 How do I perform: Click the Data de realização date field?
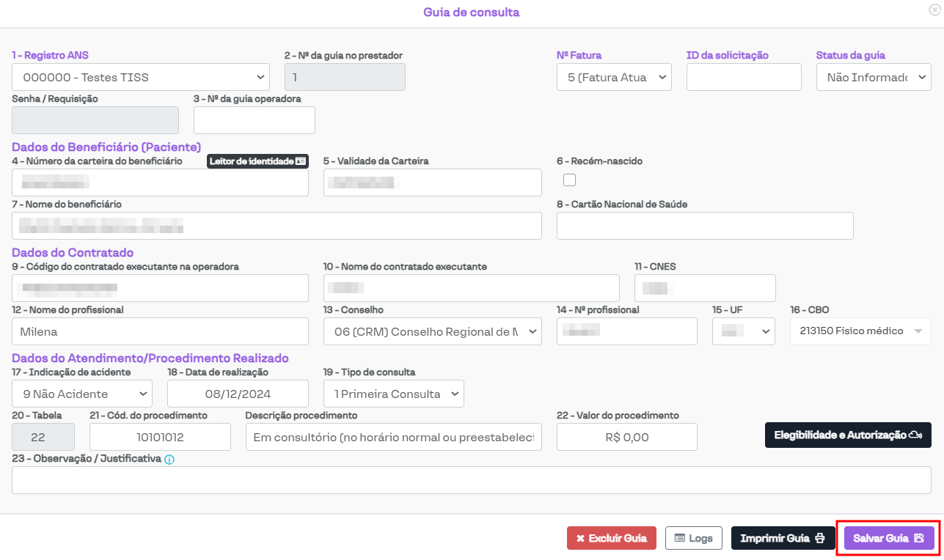(x=238, y=394)
